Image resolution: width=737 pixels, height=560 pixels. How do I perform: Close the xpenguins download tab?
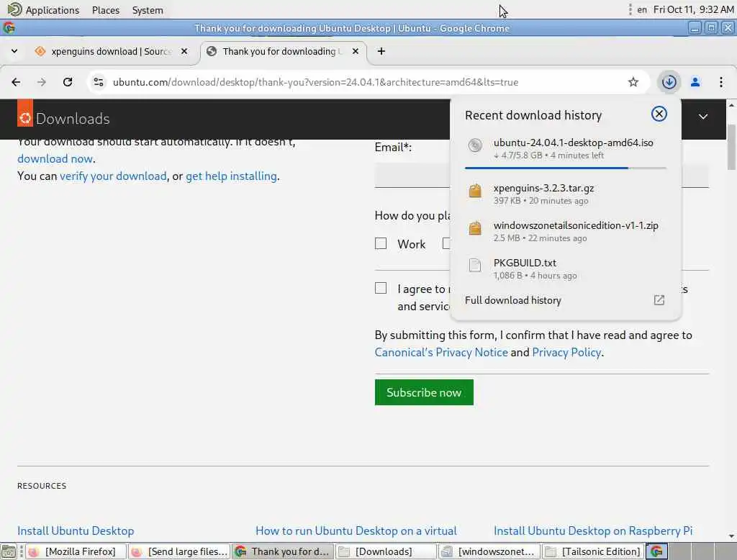(x=184, y=51)
